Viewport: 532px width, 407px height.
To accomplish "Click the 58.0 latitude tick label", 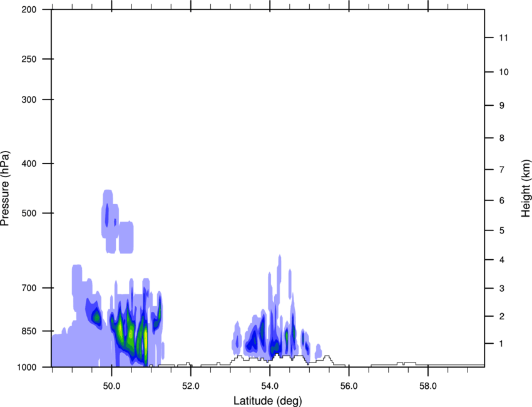I will tap(428, 386).
